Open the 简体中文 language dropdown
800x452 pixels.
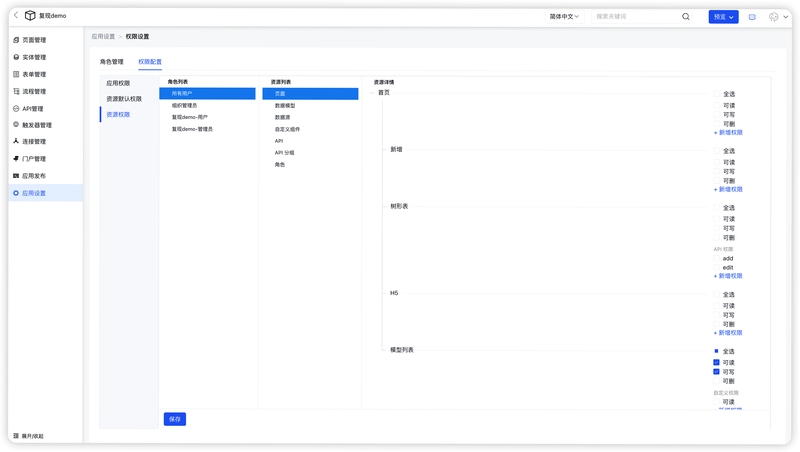564,16
